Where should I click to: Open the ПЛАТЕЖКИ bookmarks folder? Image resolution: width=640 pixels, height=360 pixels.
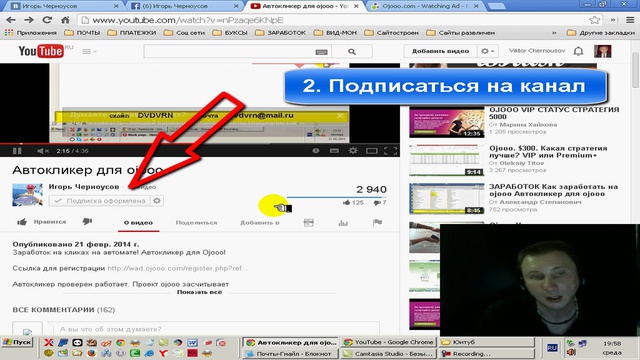(x=132, y=33)
